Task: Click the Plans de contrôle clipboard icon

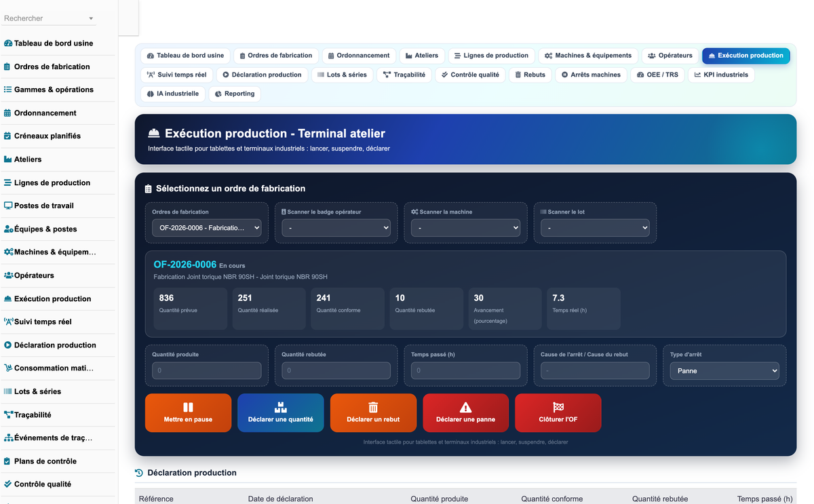Action: pyautogui.click(x=8, y=461)
